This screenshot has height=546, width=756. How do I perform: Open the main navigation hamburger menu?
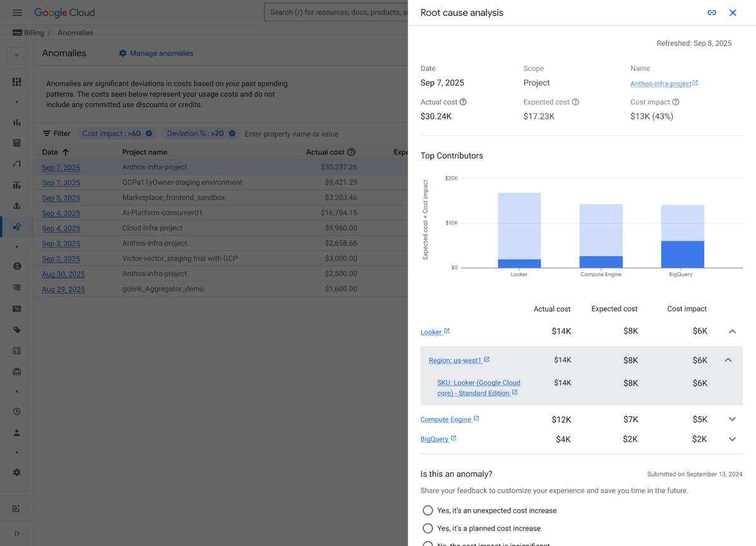[x=17, y=13]
